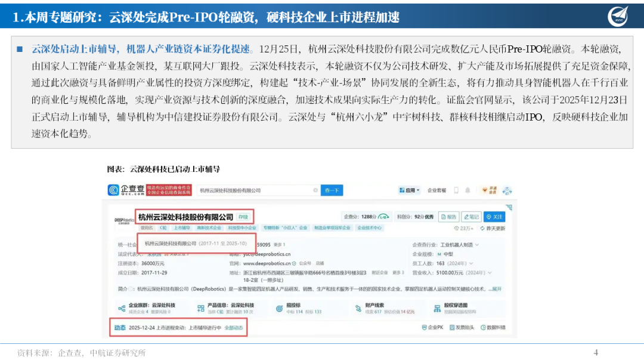Viewport: 644px width, 363px height.
Task: Click the 企业规模 中型 value
Action: coord(445,254)
